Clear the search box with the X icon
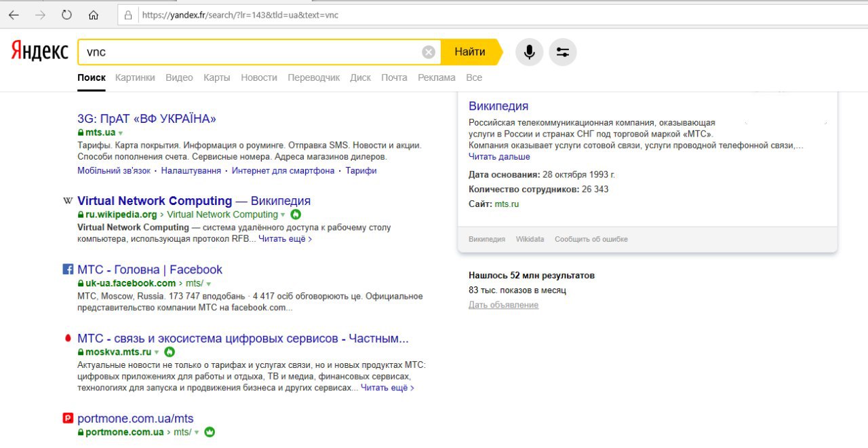The width and height of the screenshot is (868, 448). (429, 52)
